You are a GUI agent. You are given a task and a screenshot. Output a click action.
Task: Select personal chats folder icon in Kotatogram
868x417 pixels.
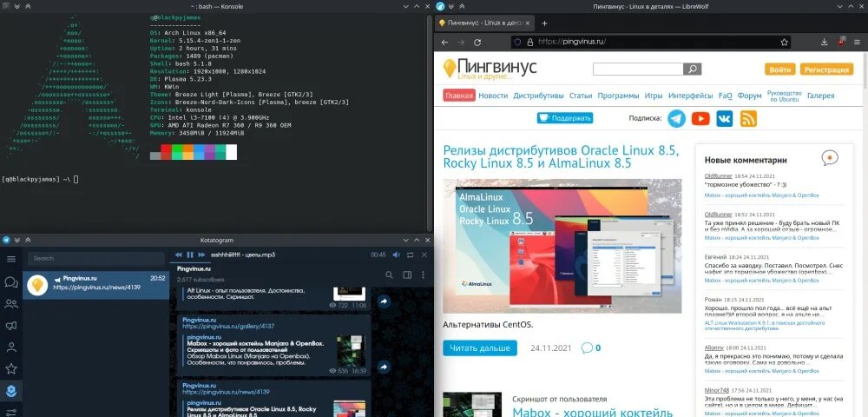10,347
